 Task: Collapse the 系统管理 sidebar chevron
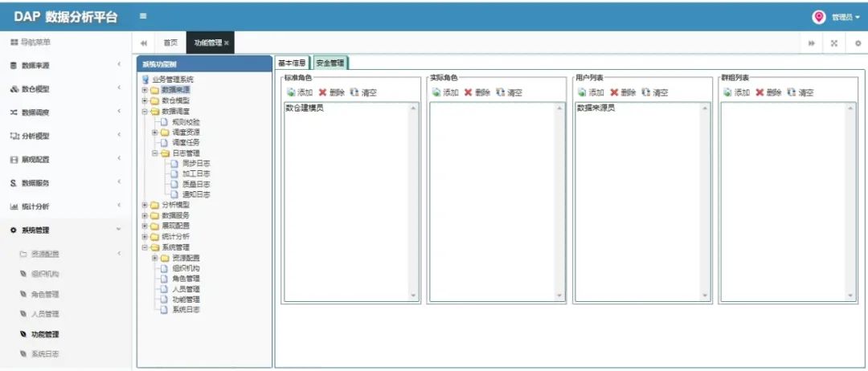(x=118, y=230)
